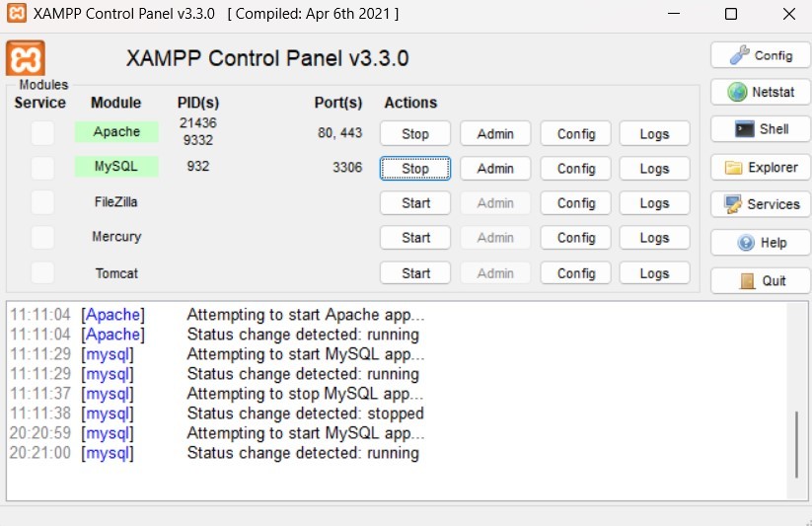Start the FileZilla module
The image size is (812, 526).
(415, 203)
